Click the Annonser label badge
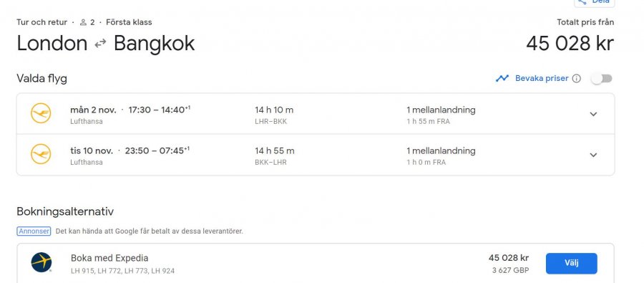The height and width of the screenshot is (283, 644). click(34, 231)
